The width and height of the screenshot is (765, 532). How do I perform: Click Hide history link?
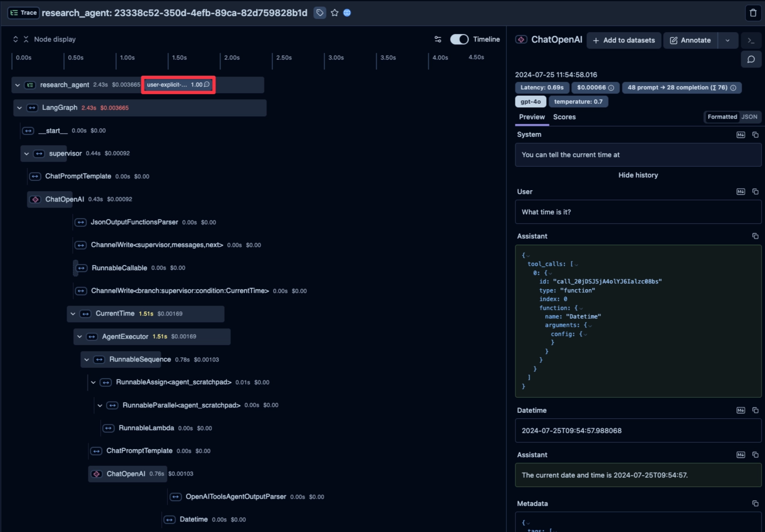click(638, 175)
